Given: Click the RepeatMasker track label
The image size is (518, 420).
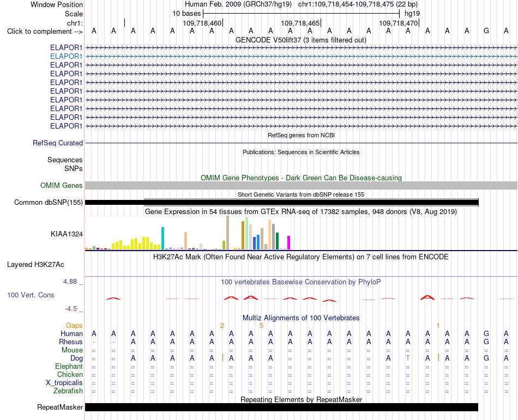Looking at the screenshot, I should (60, 407).
